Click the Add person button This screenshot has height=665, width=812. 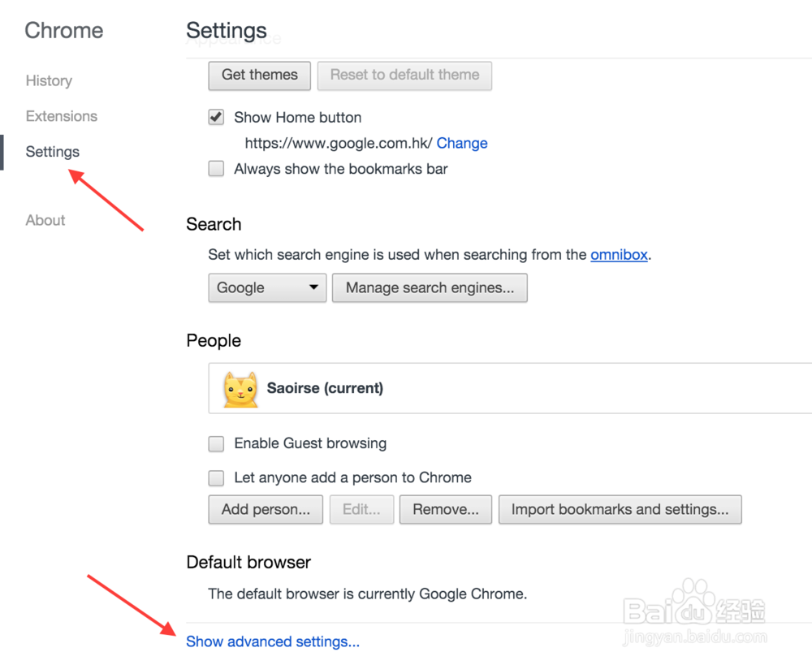[x=266, y=510]
